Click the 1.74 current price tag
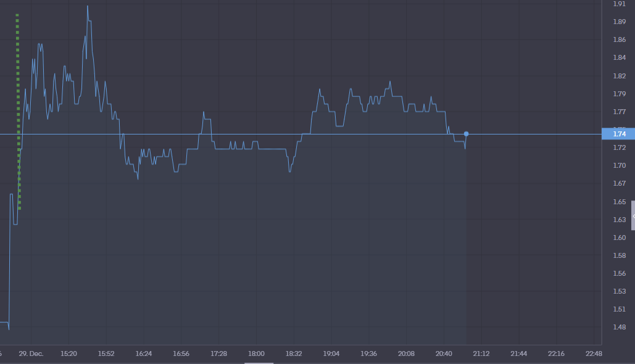 [x=618, y=134]
